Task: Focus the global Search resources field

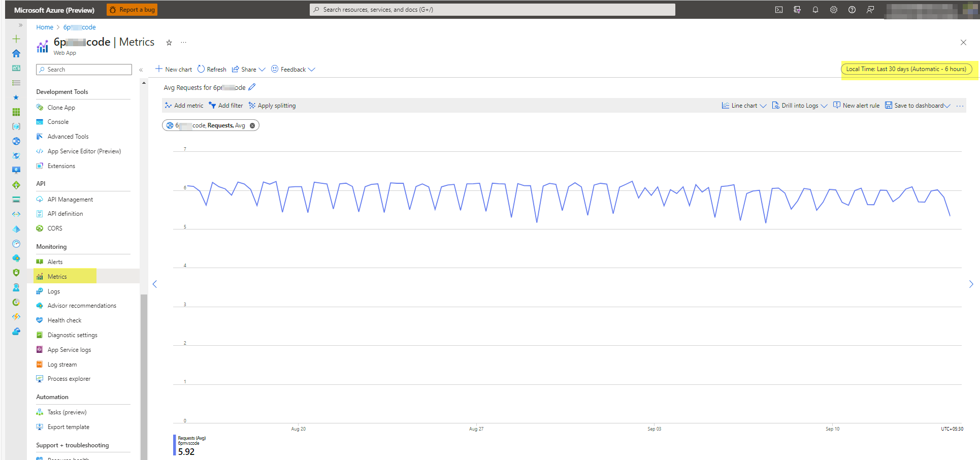Action: click(x=493, y=10)
